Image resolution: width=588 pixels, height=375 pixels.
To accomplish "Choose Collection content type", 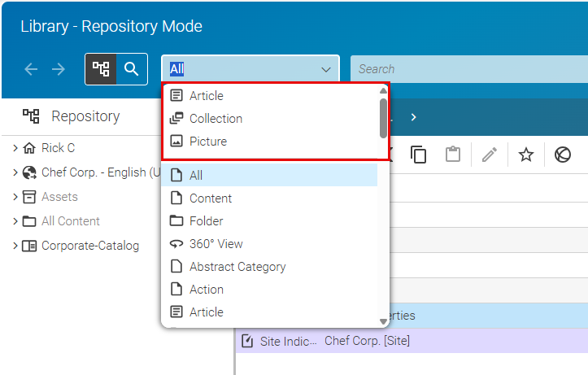I will click(270, 119).
